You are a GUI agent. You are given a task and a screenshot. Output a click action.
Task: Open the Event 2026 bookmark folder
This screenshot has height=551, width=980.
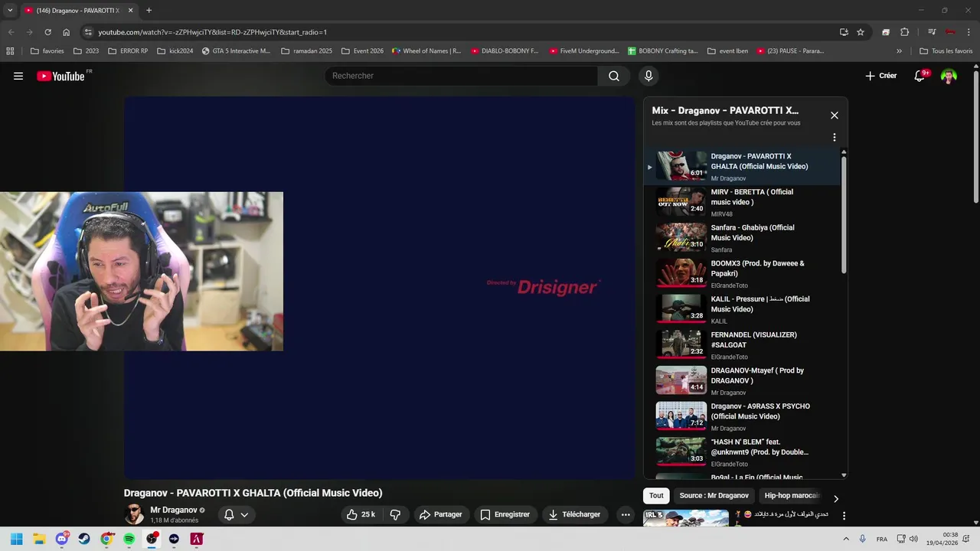coord(362,51)
